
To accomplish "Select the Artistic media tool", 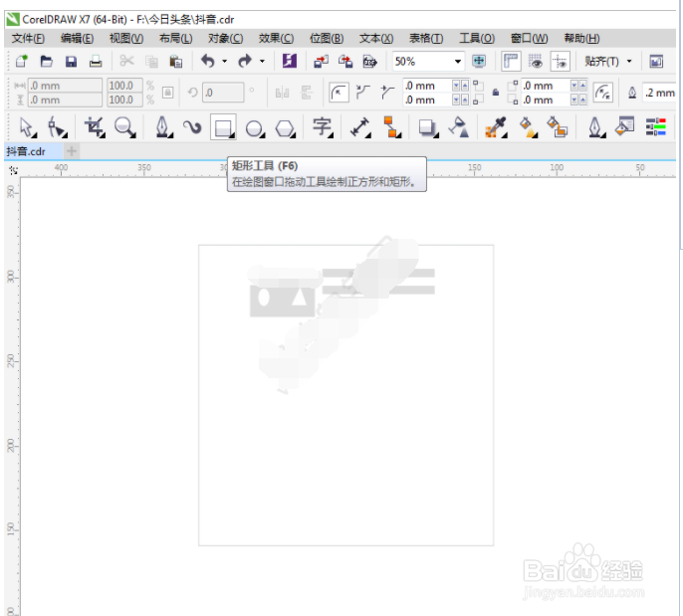I will click(x=192, y=127).
